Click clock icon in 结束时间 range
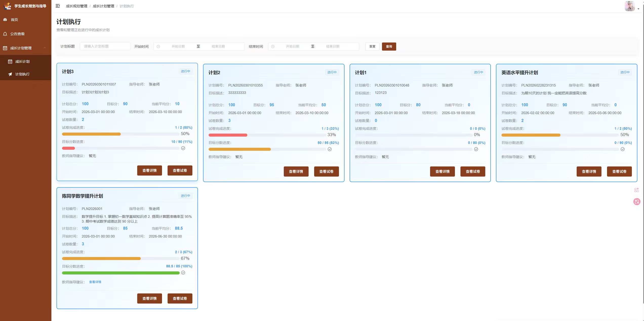 pos(273,47)
